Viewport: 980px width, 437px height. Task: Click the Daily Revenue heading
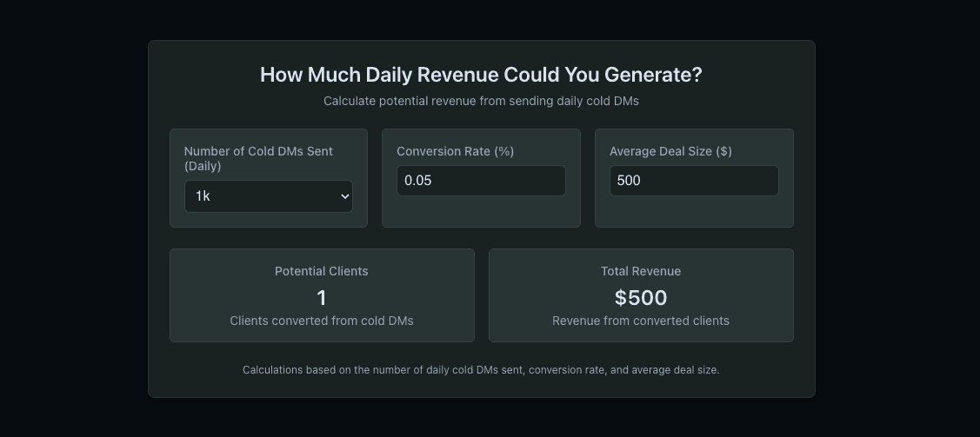tap(481, 75)
